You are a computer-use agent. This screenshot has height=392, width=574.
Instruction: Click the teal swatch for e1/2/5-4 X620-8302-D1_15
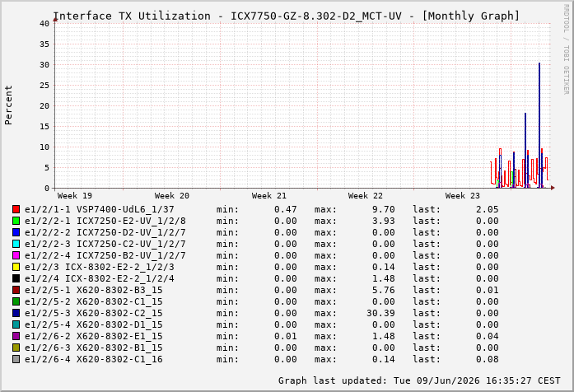tap(16, 324)
